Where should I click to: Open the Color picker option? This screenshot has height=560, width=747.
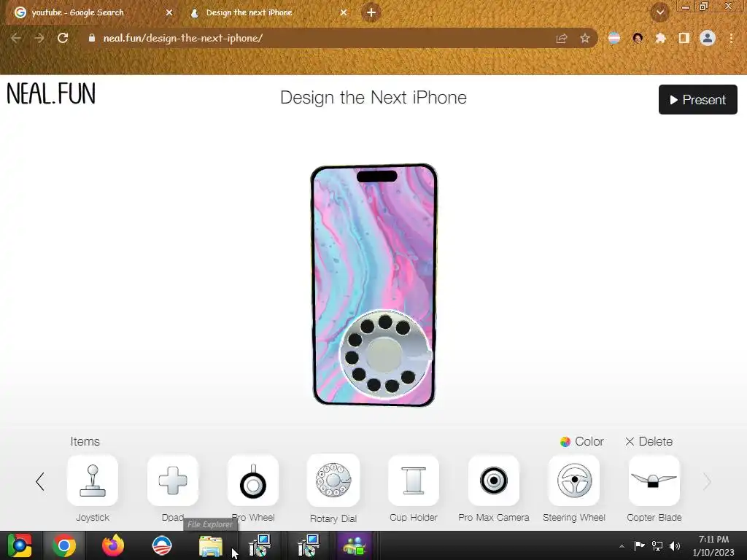pos(581,441)
